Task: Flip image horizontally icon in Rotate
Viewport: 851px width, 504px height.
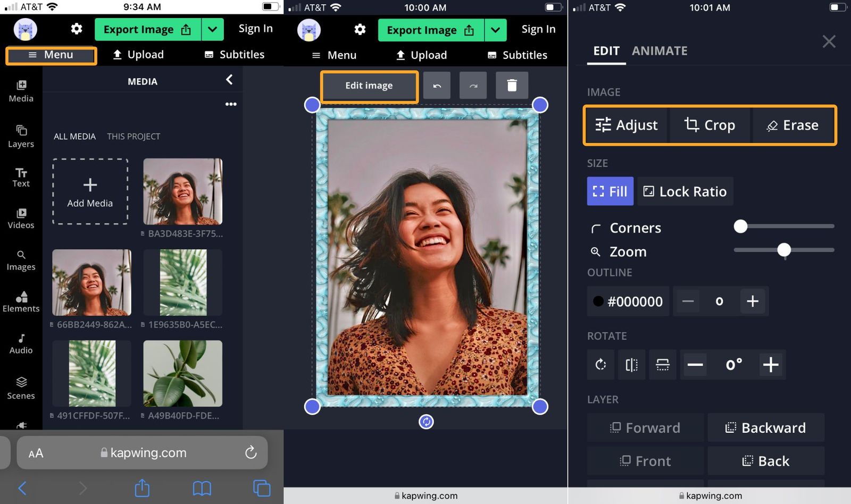Action: pyautogui.click(x=631, y=365)
